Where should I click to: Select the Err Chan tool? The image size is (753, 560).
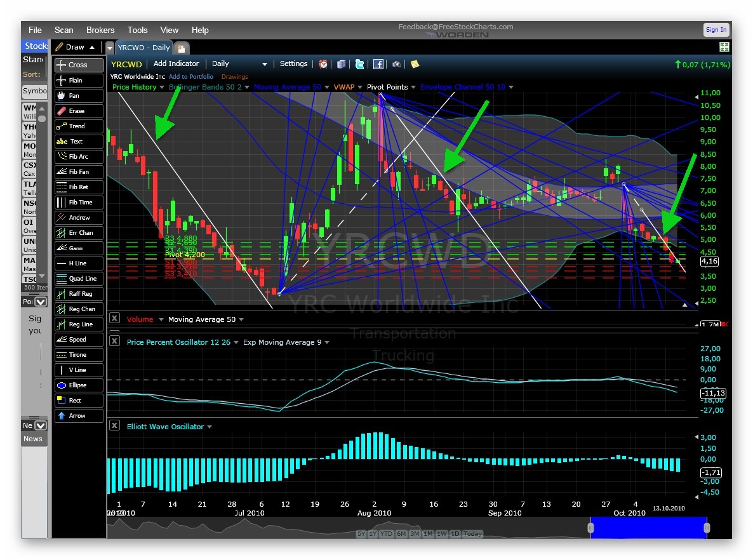pos(79,233)
